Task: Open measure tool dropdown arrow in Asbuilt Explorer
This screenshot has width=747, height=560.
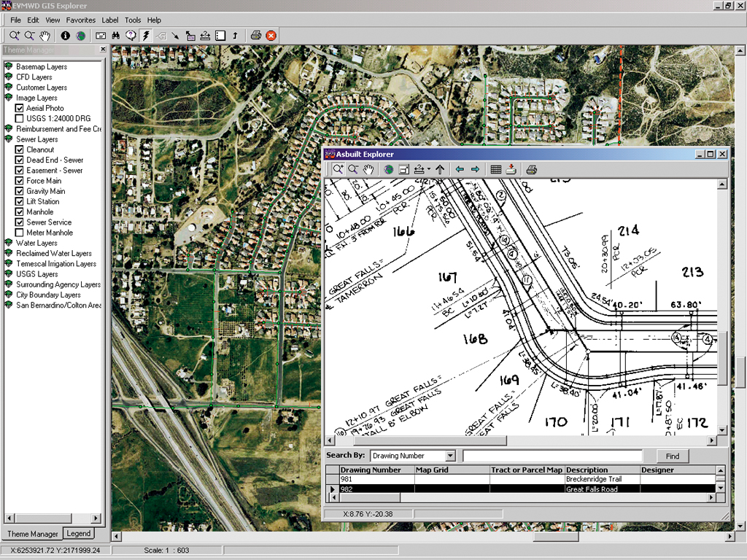Action: coord(429,169)
